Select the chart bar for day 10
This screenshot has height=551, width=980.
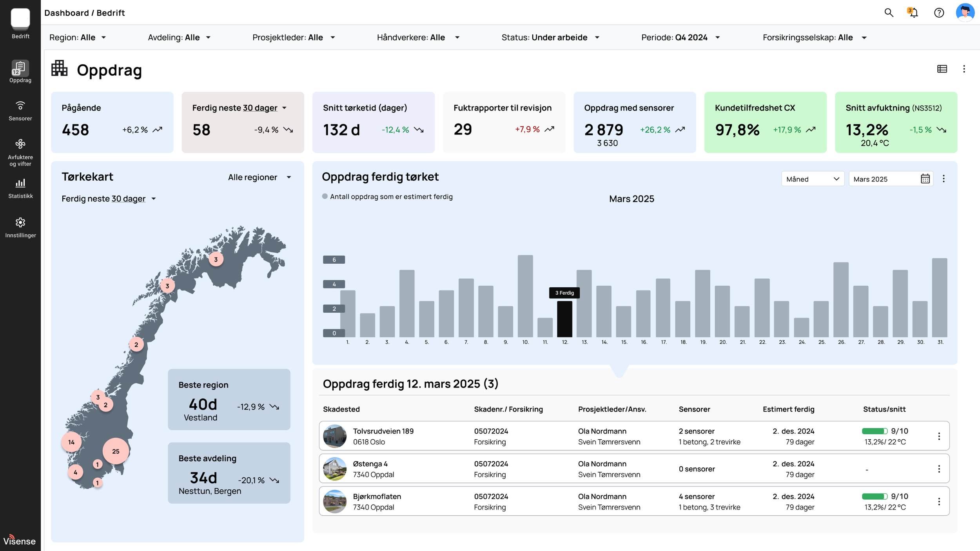[x=525, y=296]
